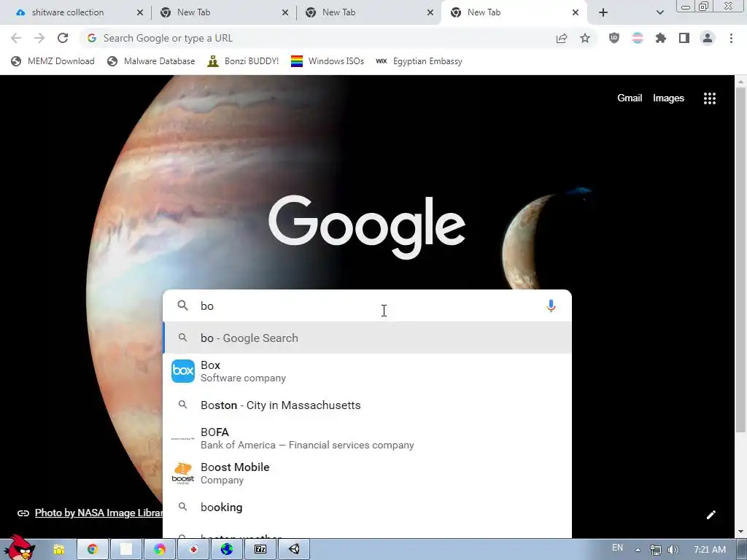747x560 pixels.
Task: Open Photo by NASA Image Library link
Action: point(98,513)
